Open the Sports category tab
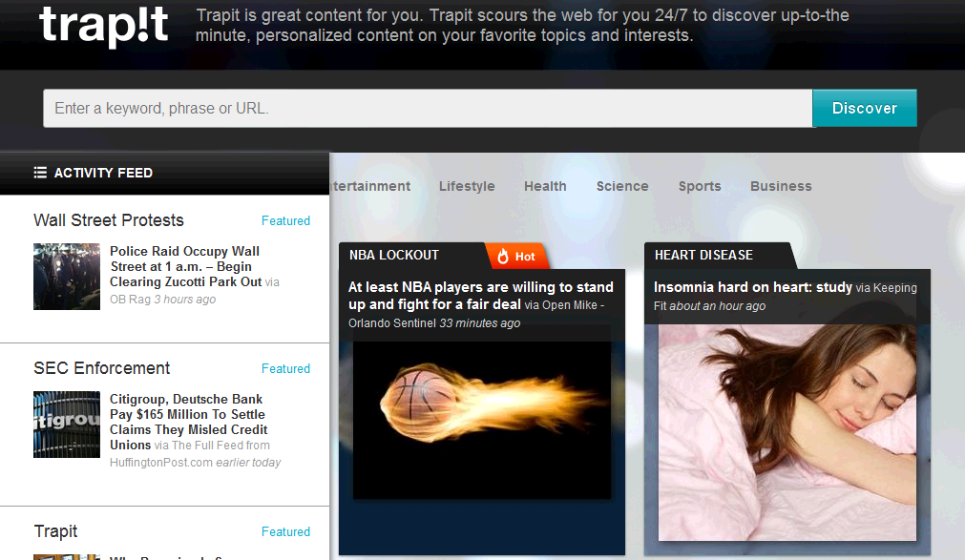The height and width of the screenshot is (560, 965). (700, 186)
